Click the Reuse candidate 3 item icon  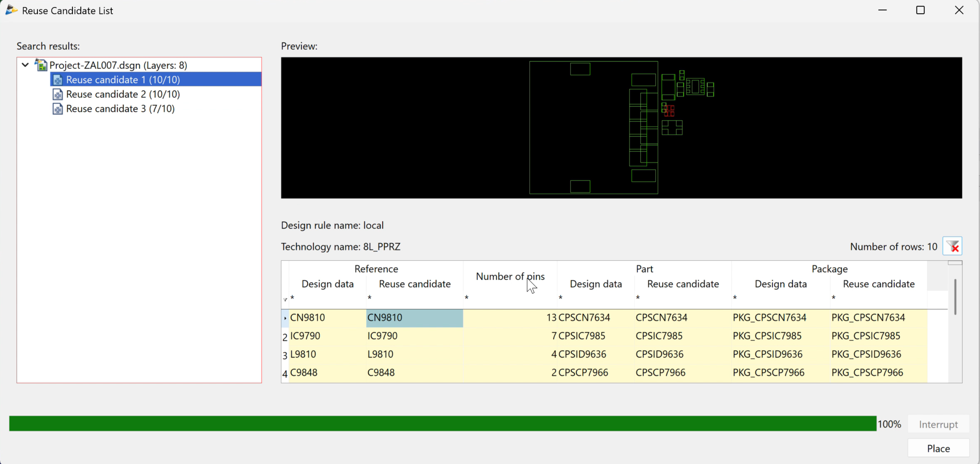58,109
